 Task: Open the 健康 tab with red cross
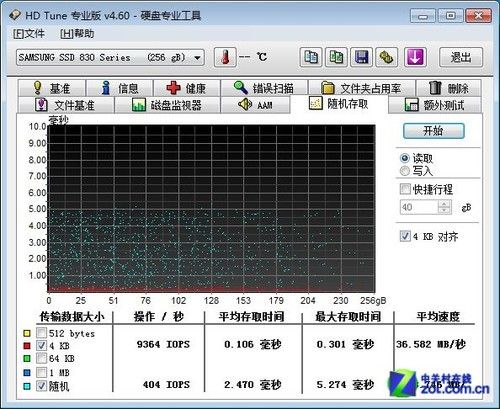(x=187, y=88)
